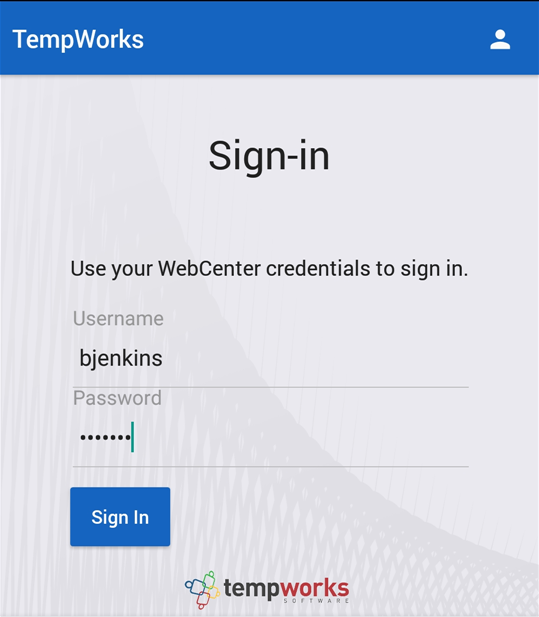
Task: Click the gray Password label
Action: (x=117, y=398)
